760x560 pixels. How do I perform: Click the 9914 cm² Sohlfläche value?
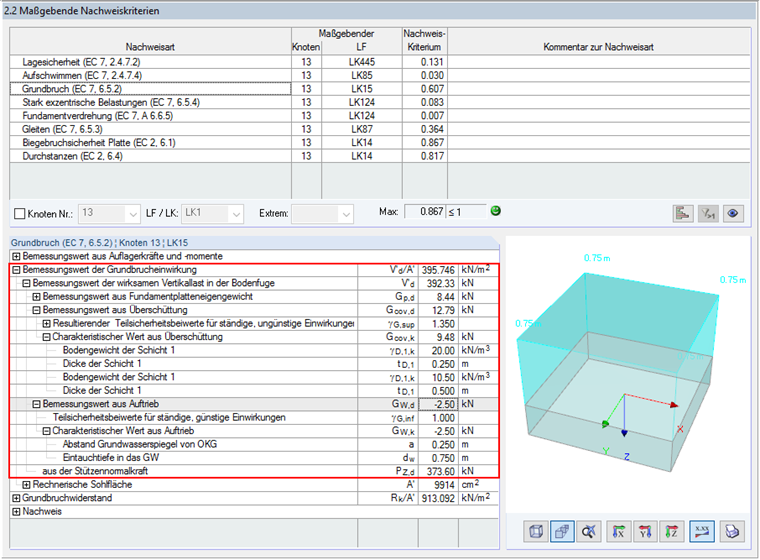click(438, 485)
